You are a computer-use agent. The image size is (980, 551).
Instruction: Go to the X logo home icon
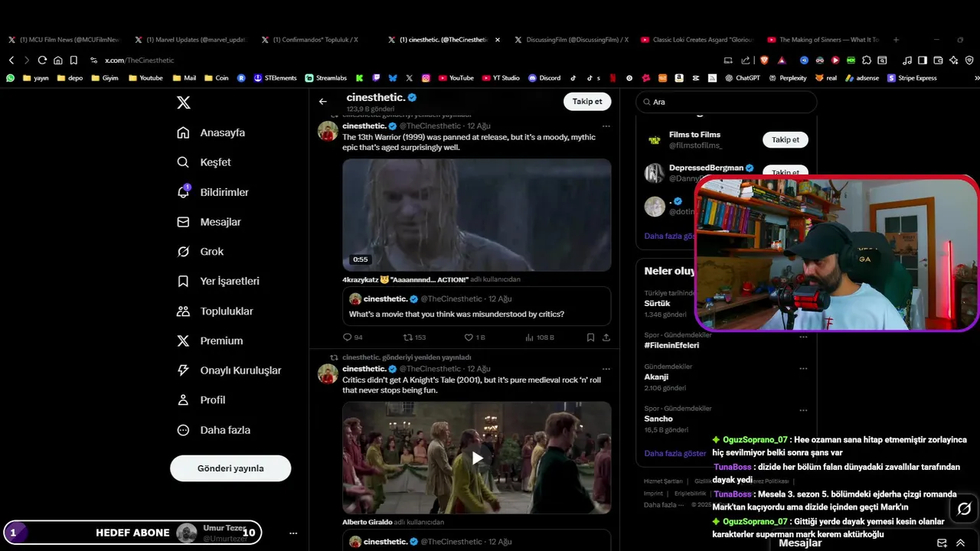[183, 103]
